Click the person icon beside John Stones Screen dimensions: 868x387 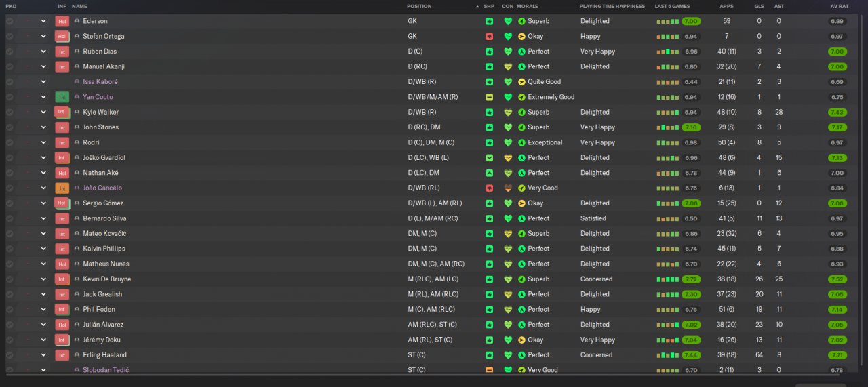coord(77,127)
